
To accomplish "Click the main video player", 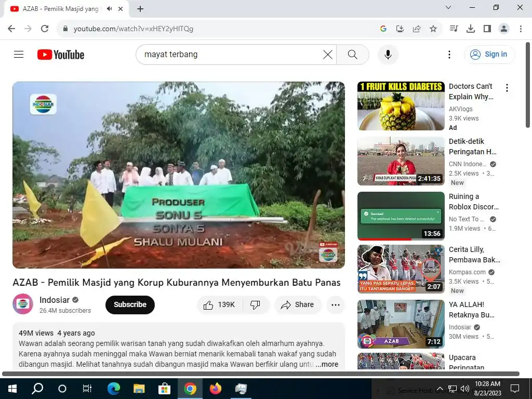I will pos(179,175).
